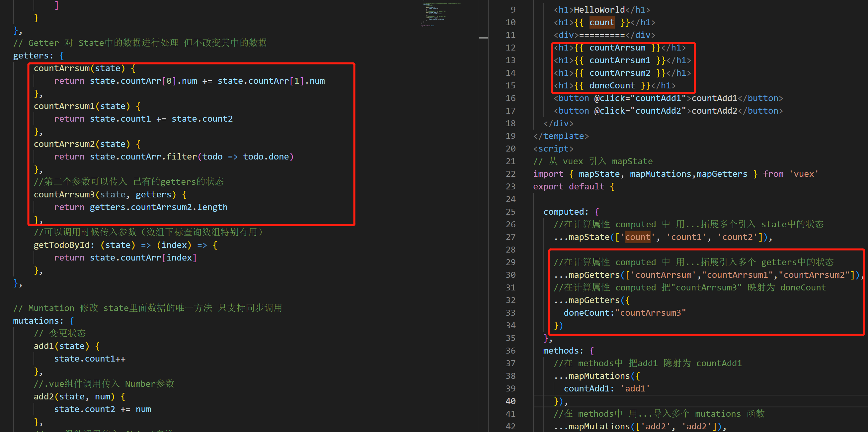Click the closing </template> tag
This screenshot has height=432, width=868.
coord(561,136)
